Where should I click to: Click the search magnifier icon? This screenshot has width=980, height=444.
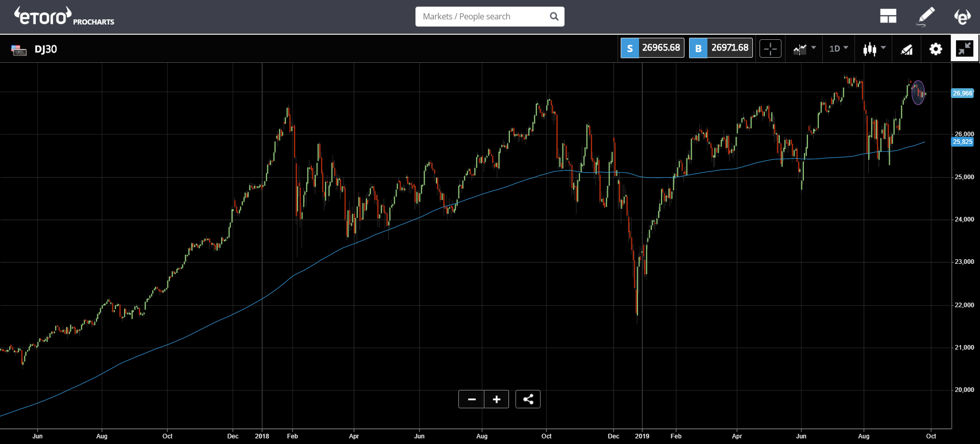(554, 16)
